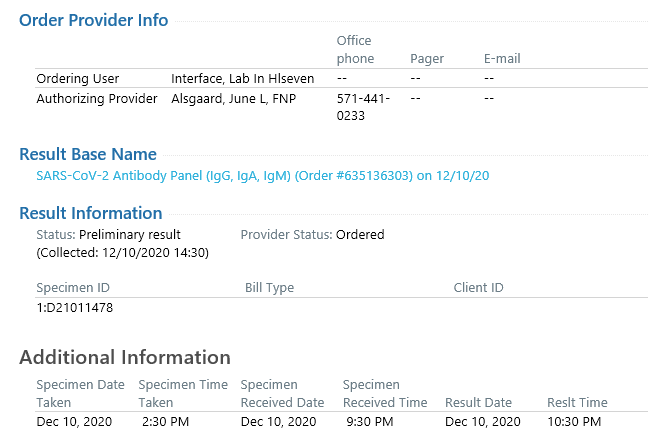Select the Preliminary result status text
Image resolution: width=655 pixels, height=442 pixels.
(x=129, y=235)
